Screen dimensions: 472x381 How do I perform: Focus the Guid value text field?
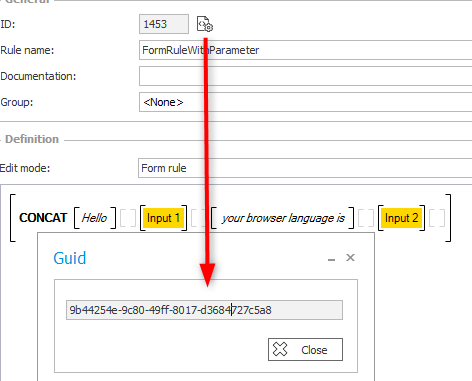[204, 310]
